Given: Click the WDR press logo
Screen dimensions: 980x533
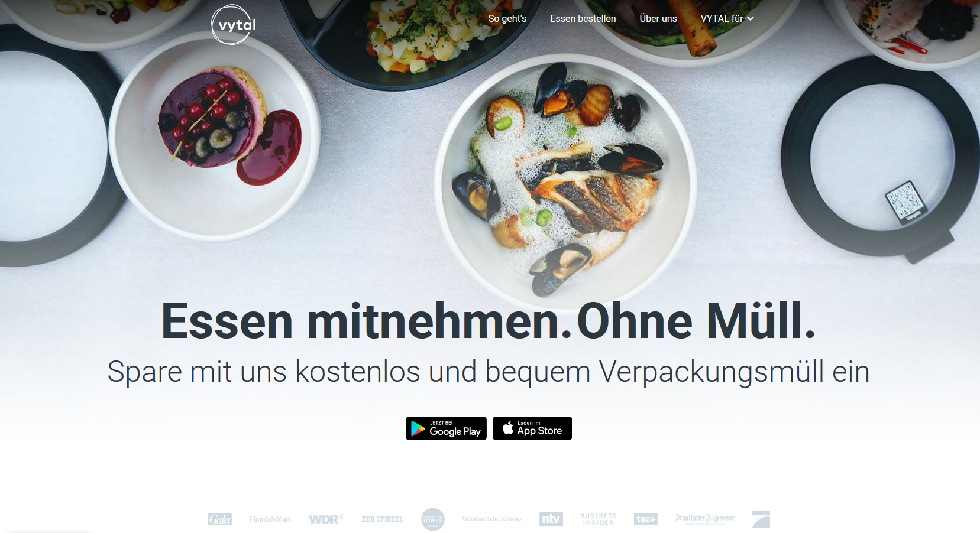Looking at the screenshot, I should click(x=326, y=519).
